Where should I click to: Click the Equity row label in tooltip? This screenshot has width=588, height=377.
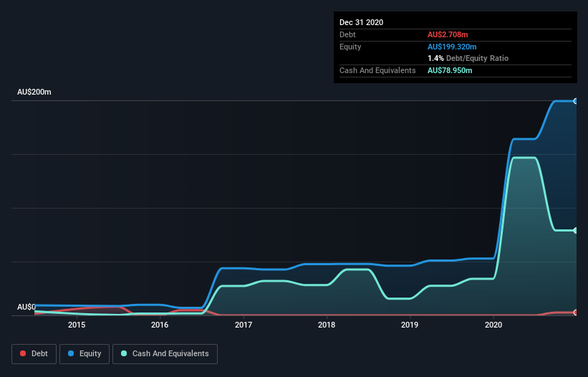click(x=350, y=47)
